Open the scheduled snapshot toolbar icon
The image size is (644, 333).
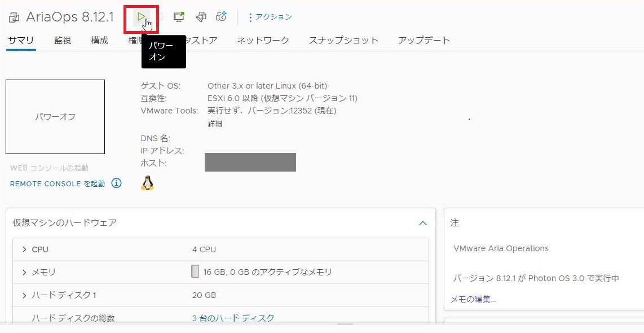[221, 16]
